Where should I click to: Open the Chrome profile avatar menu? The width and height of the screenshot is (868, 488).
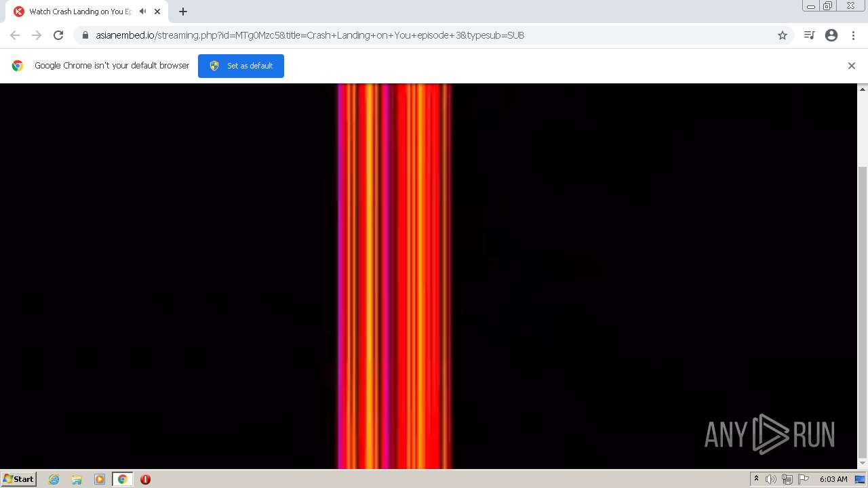pyautogui.click(x=831, y=35)
